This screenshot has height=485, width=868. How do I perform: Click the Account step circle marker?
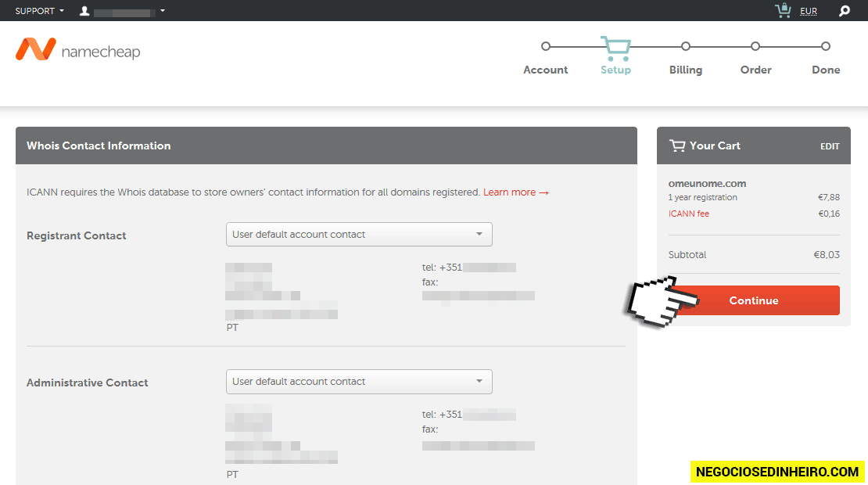click(545, 46)
